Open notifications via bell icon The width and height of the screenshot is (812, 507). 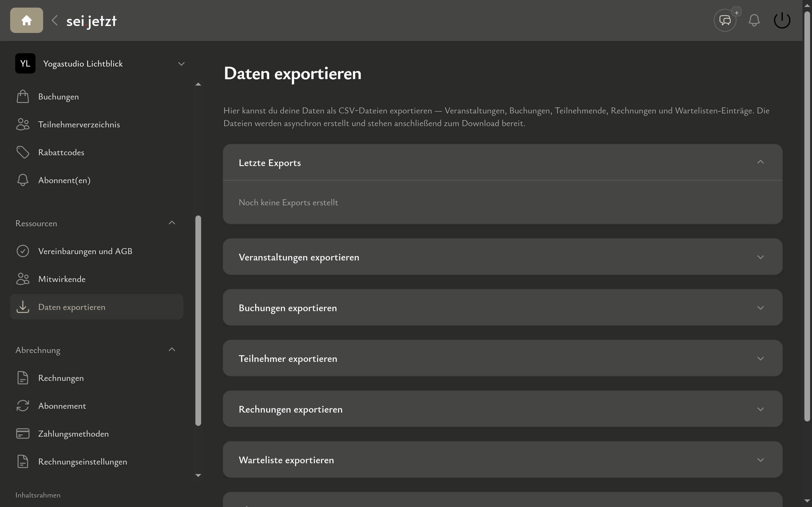(754, 20)
